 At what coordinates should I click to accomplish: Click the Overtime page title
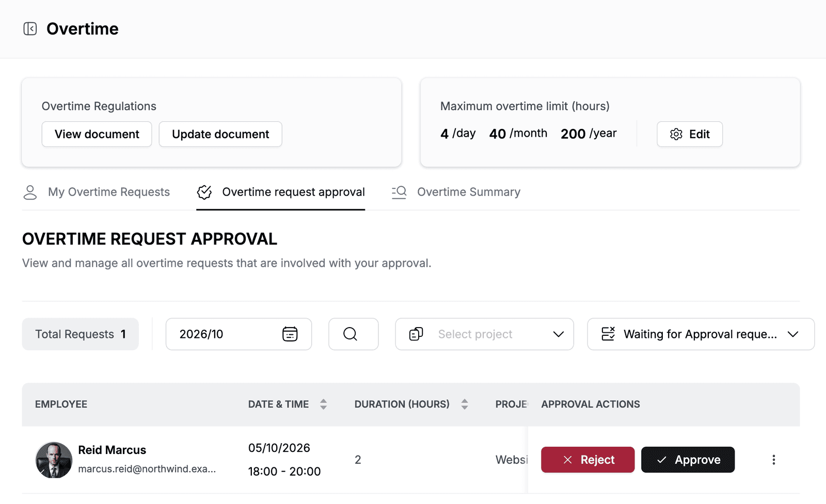83,29
